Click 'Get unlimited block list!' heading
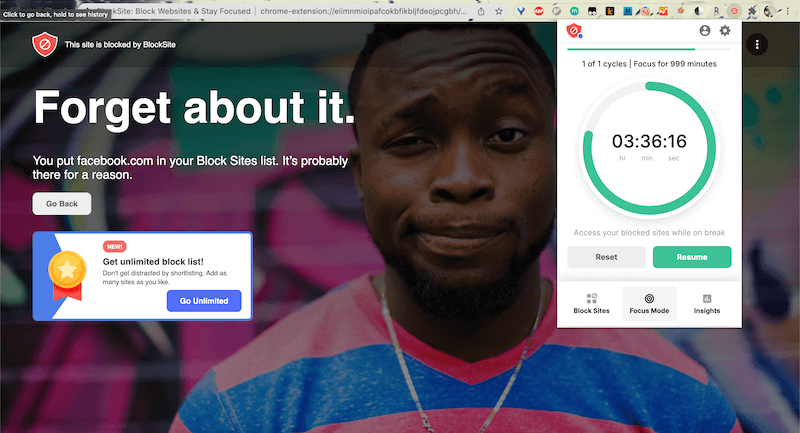The image size is (800, 433). tap(153, 262)
